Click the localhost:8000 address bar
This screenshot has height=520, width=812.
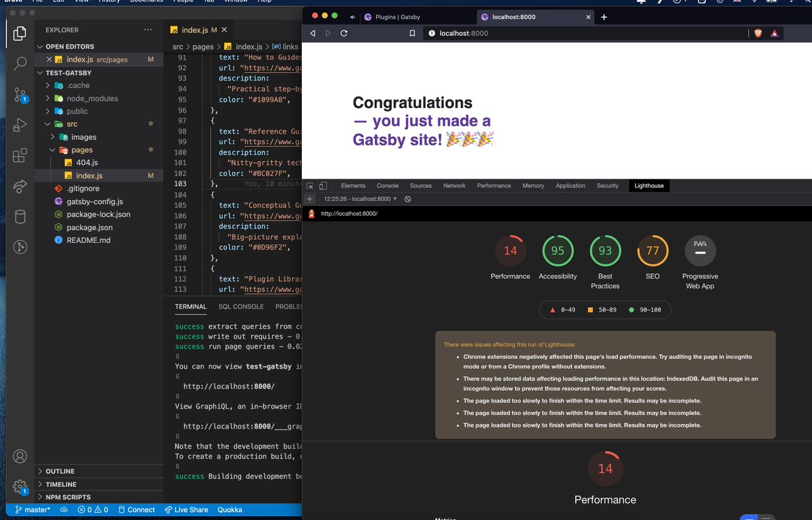pyautogui.click(x=585, y=33)
